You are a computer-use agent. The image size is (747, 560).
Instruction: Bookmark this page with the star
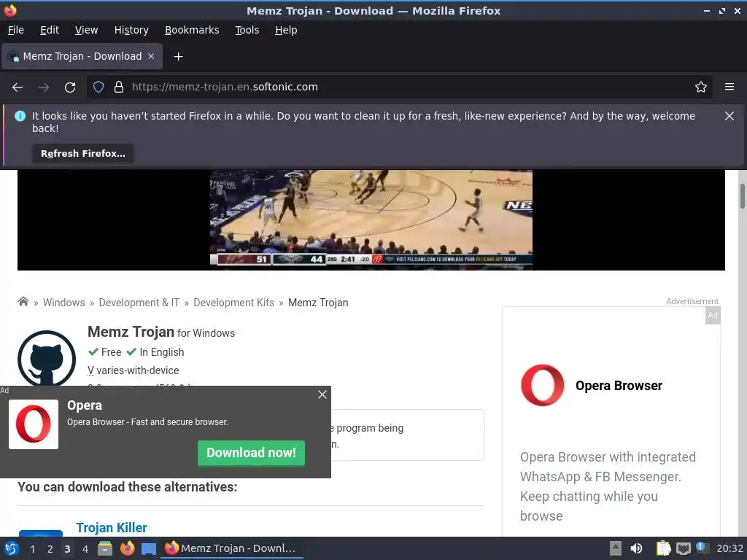(701, 87)
